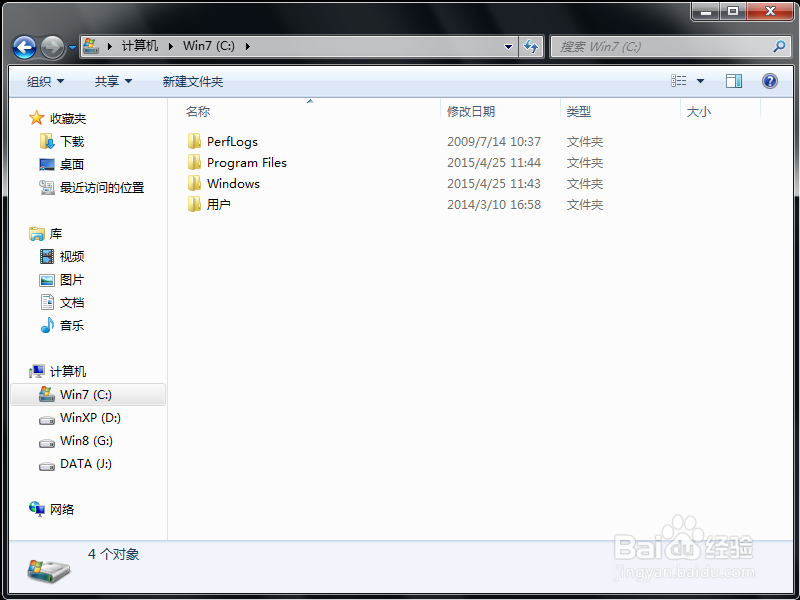
Task: Click the date 2014/3/10 16:58
Action: click(494, 204)
